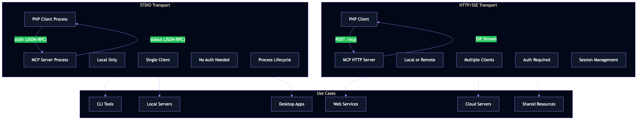Select the Shared Resources box
This screenshot has width=644, height=122.
pos(539,104)
